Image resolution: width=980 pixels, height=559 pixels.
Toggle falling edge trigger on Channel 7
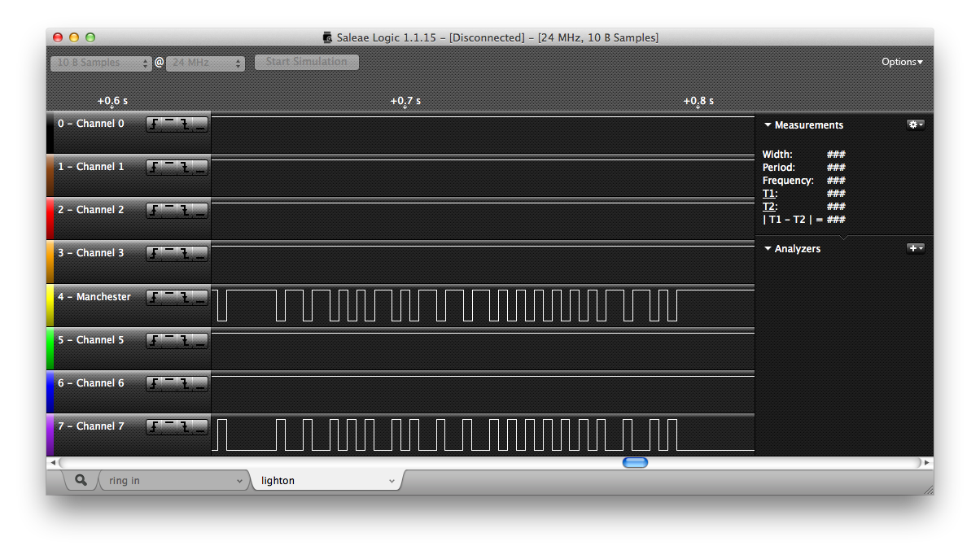185,426
